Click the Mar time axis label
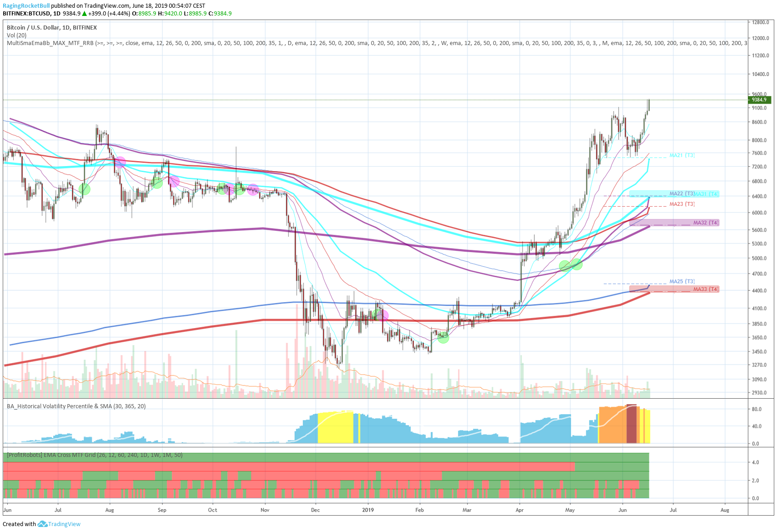The width and height of the screenshot is (777, 532). point(467,510)
